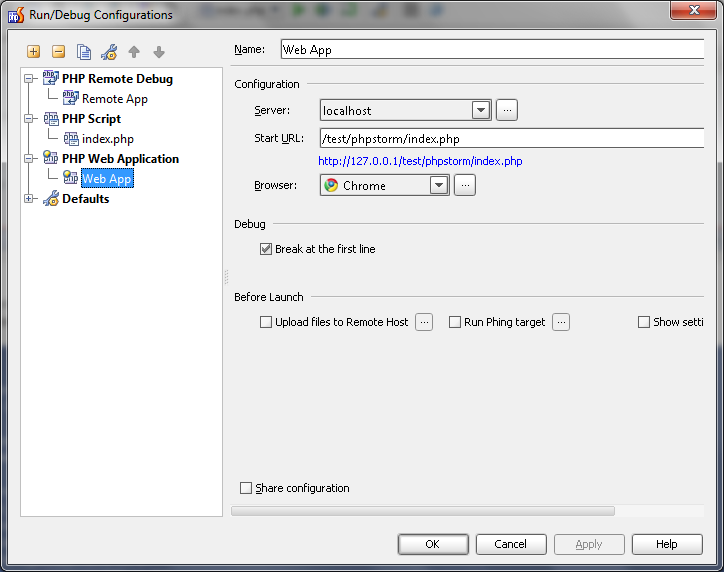Copy the configuration using the duplicate icon

tap(84, 52)
